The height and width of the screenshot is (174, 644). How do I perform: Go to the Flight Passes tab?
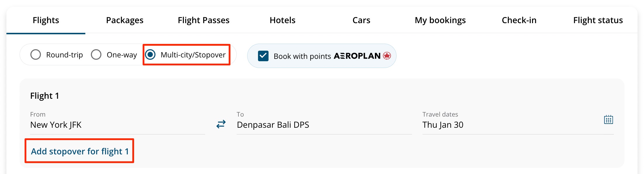pyautogui.click(x=204, y=20)
